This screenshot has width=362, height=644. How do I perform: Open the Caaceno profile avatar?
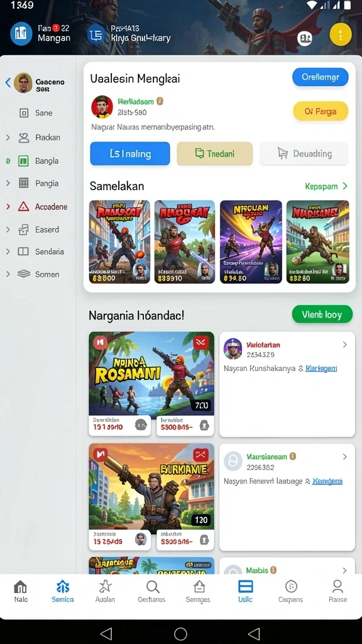(23, 82)
